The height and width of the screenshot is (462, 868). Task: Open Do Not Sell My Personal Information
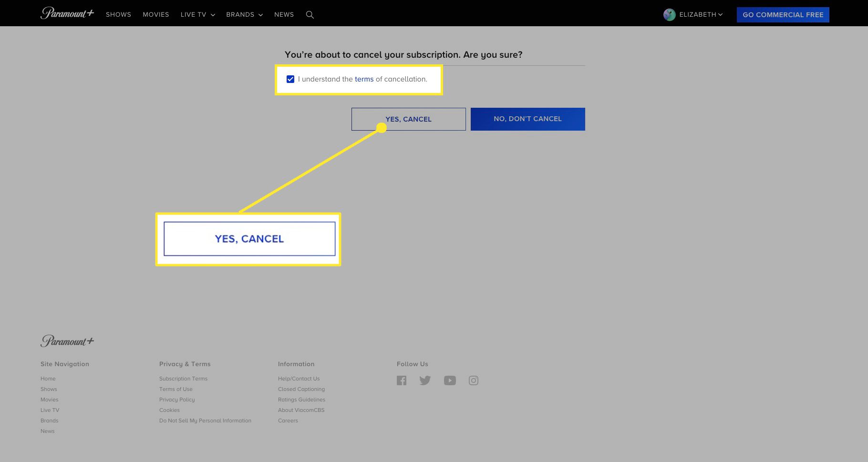(x=206, y=421)
